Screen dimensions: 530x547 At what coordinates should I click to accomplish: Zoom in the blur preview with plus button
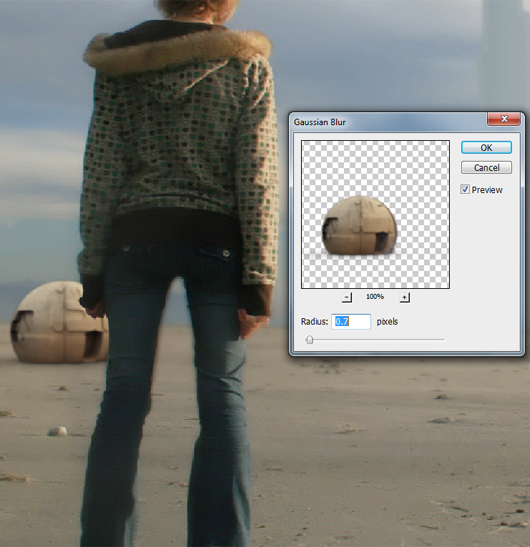404,297
